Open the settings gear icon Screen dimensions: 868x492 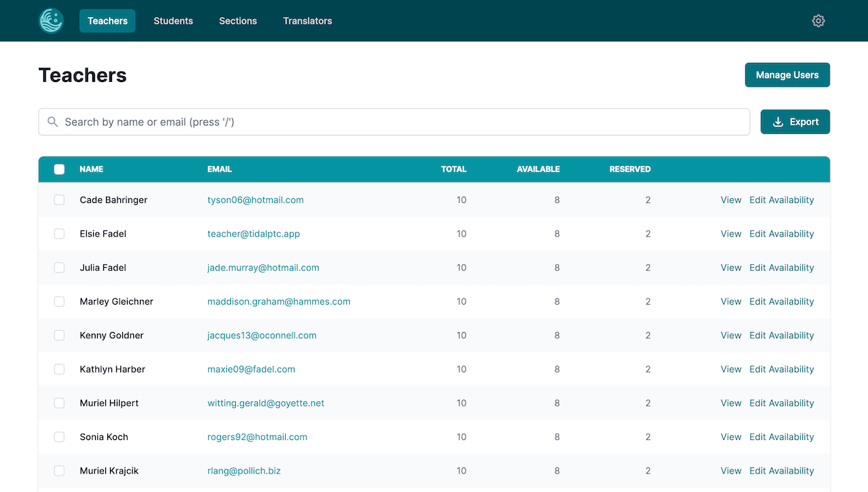coord(818,20)
